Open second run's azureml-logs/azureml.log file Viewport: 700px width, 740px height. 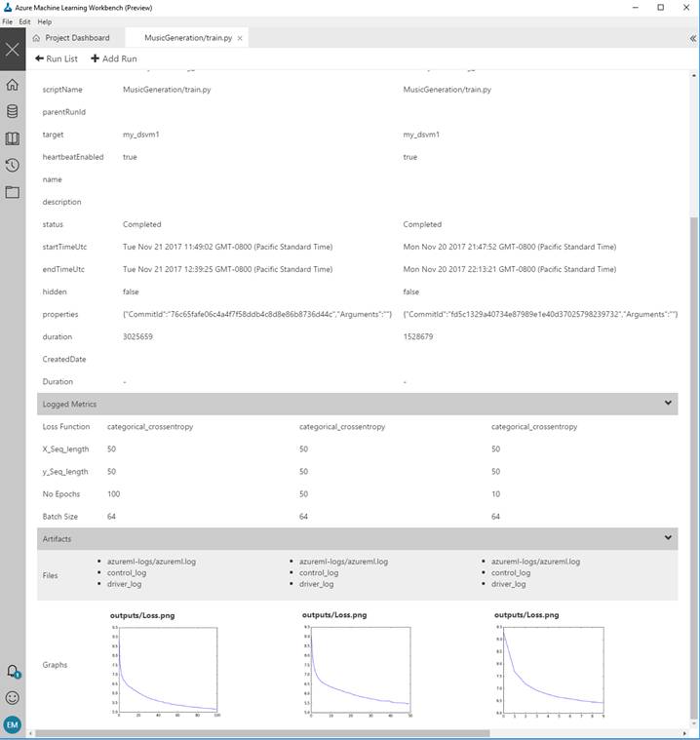tap(343, 562)
